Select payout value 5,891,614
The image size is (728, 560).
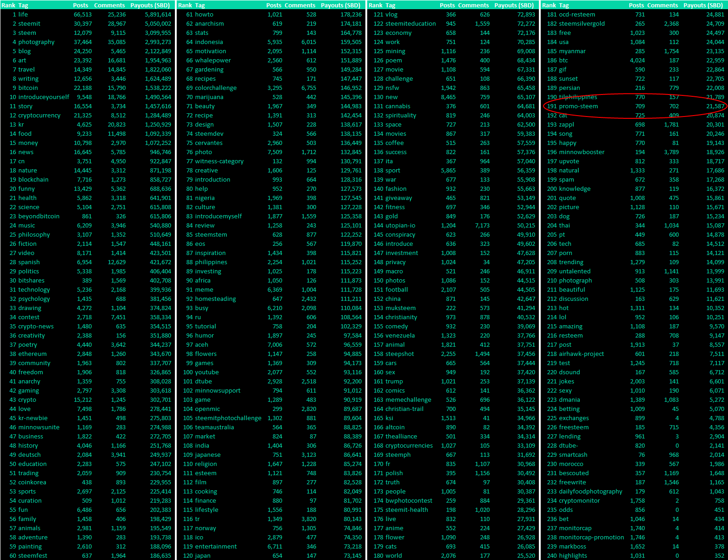click(158, 14)
